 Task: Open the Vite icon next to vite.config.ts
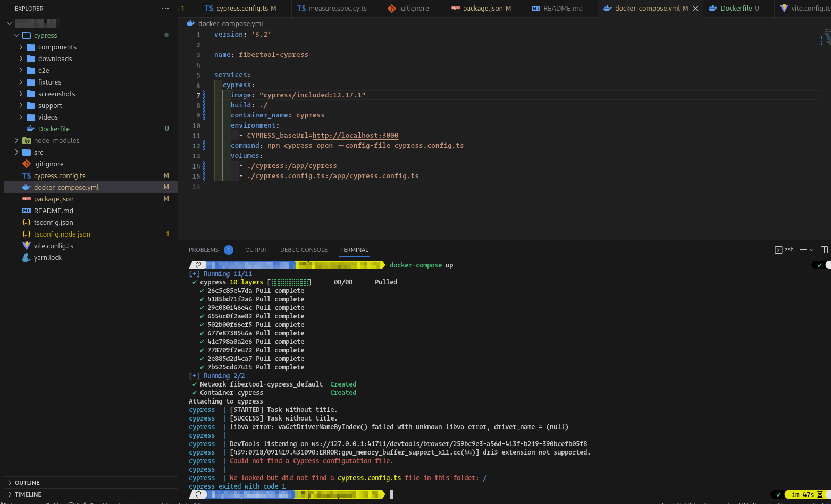click(x=27, y=246)
